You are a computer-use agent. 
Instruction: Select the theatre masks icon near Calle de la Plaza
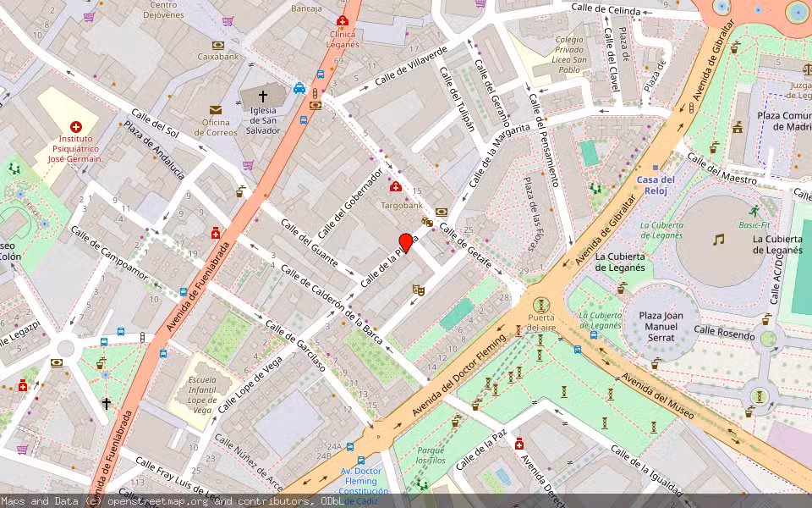click(419, 290)
